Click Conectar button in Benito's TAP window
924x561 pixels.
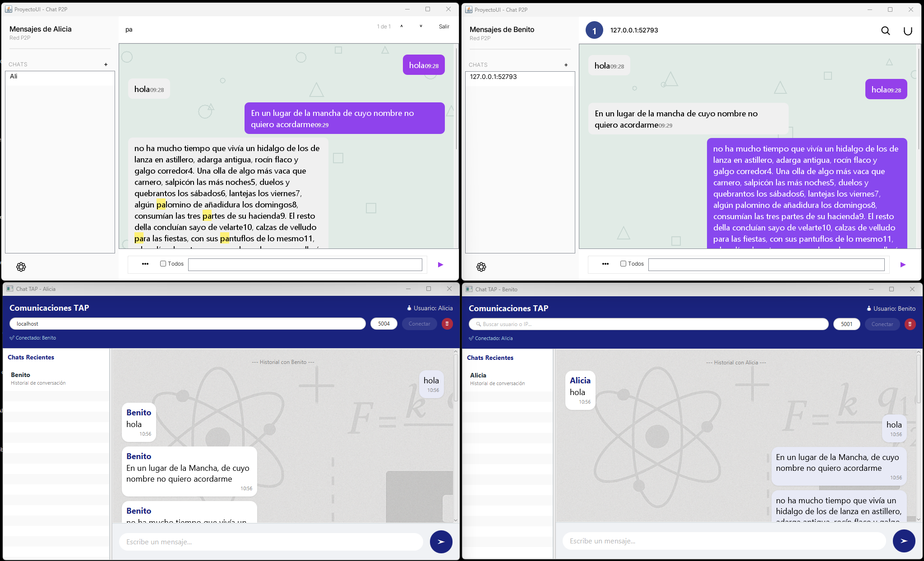point(882,324)
